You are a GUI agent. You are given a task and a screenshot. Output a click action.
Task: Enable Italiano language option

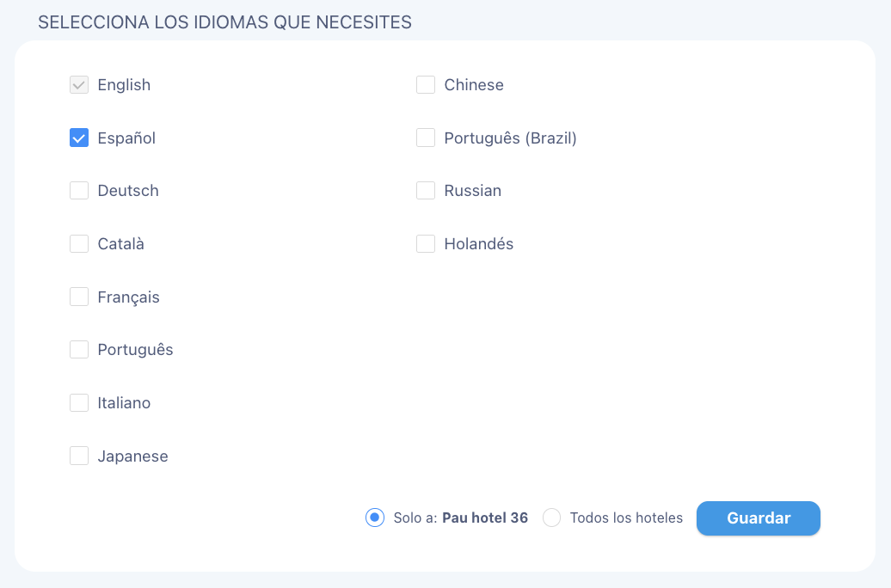79,403
